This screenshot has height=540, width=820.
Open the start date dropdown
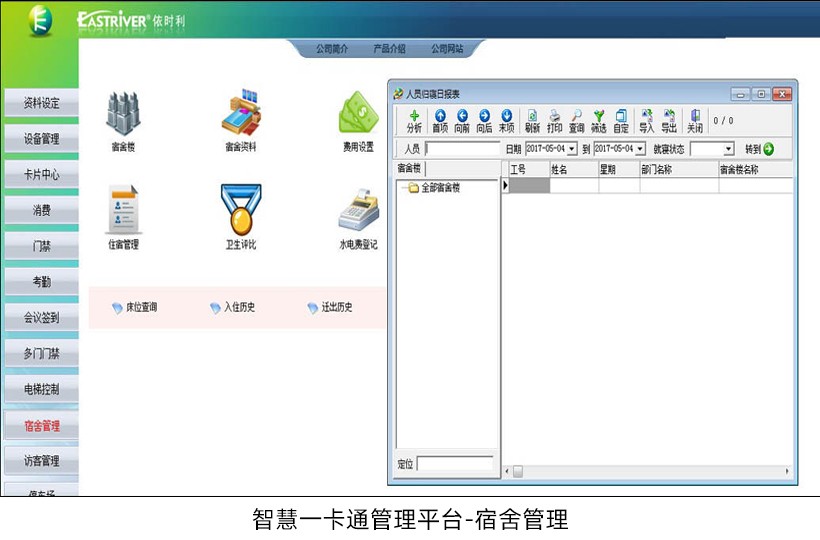click(572, 149)
